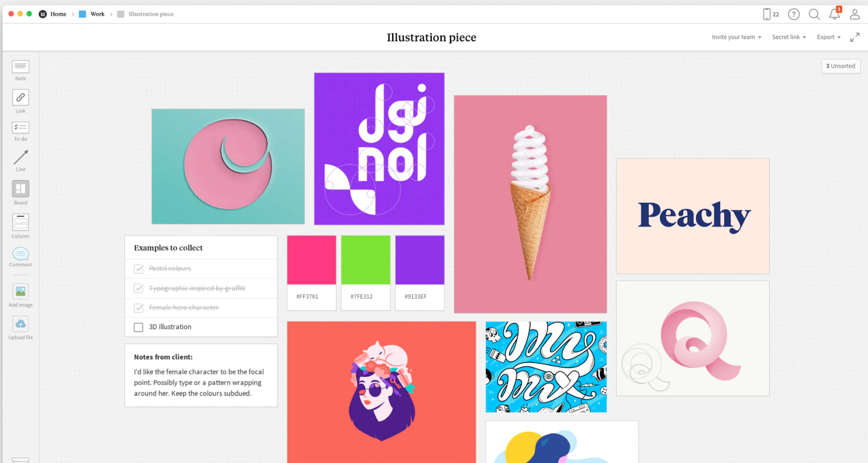
Task: Expand the Invite your team dropdown
Action: (x=737, y=37)
